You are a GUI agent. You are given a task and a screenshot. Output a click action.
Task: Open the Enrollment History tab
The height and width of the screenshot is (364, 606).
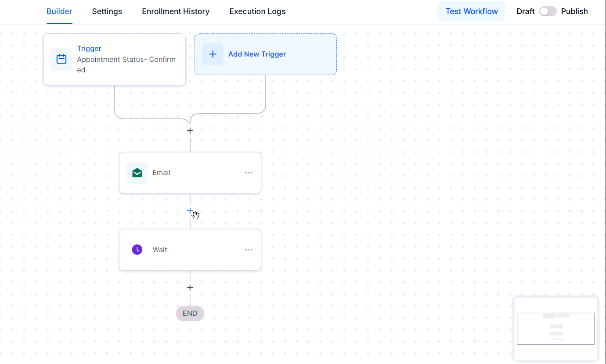coord(176,11)
